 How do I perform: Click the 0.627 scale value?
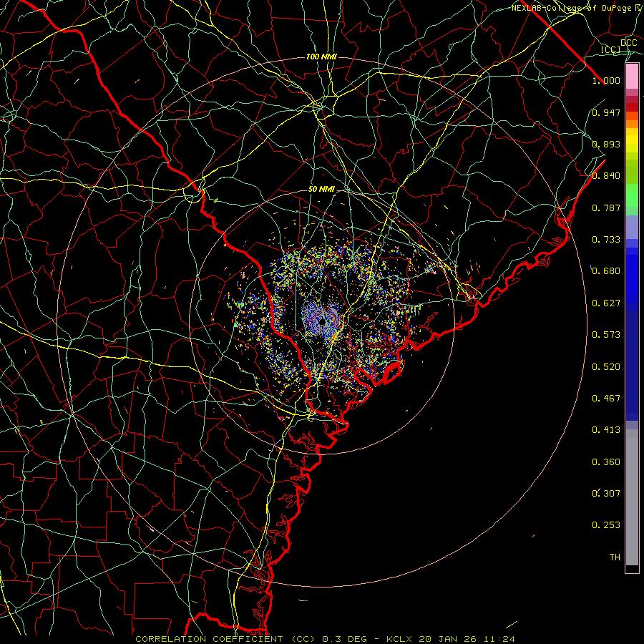click(606, 303)
